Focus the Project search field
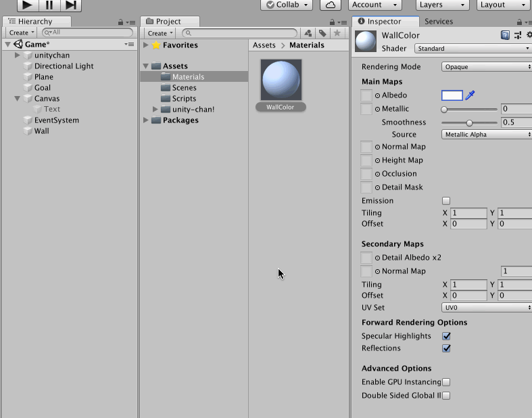Image resolution: width=532 pixels, height=418 pixels. coord(239,33)
